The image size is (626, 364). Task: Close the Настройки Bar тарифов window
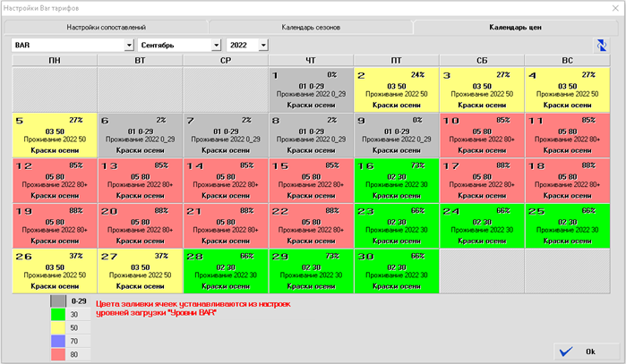[x=612, y=7]
